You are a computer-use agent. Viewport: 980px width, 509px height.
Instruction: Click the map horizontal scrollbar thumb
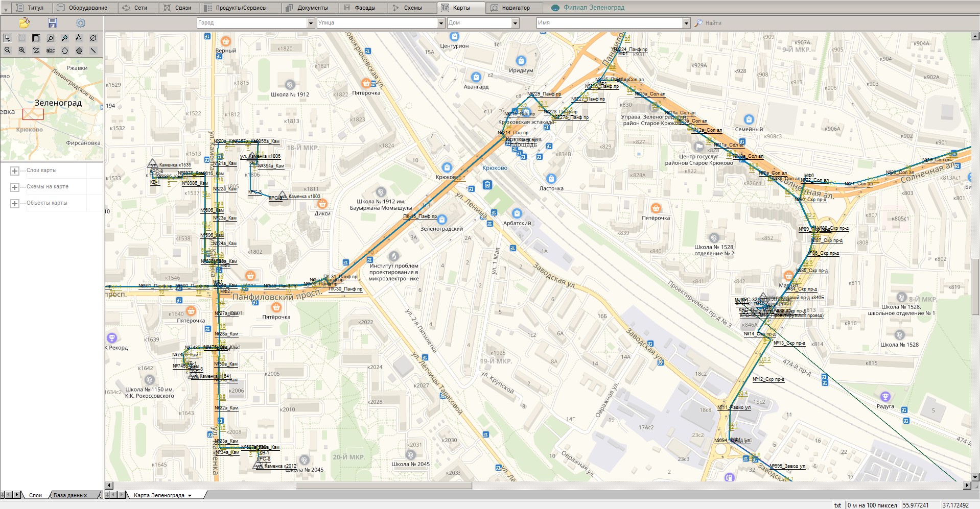click(384, 486)
